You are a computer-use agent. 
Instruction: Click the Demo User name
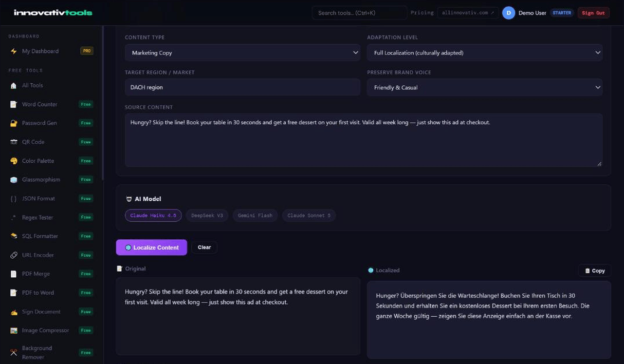[x=532, y=13]
